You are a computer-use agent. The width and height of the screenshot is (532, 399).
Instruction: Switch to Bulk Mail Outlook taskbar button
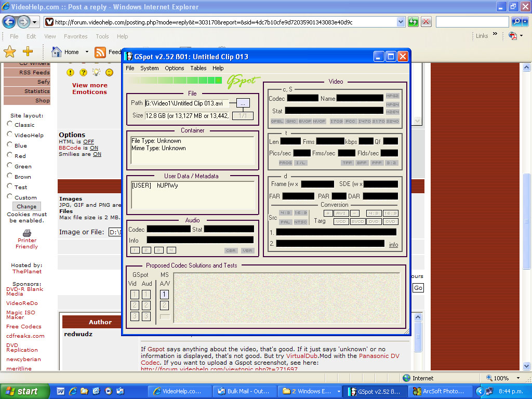point(244,391)
